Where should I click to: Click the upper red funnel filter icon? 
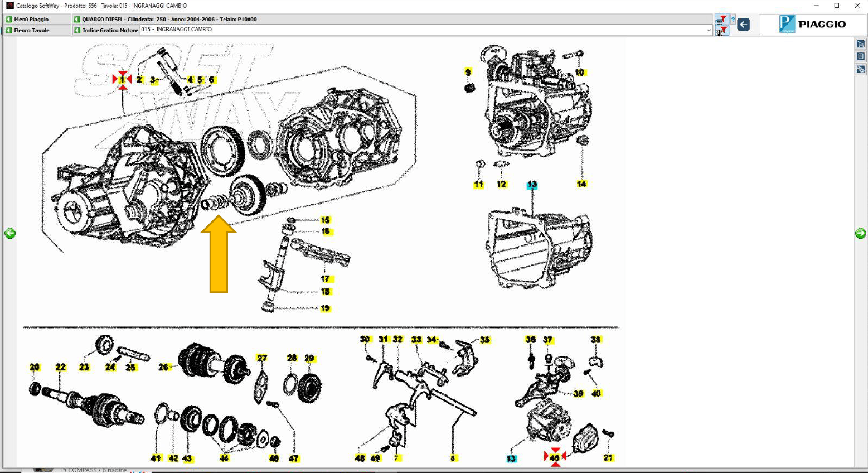click(x=722, y=20)
